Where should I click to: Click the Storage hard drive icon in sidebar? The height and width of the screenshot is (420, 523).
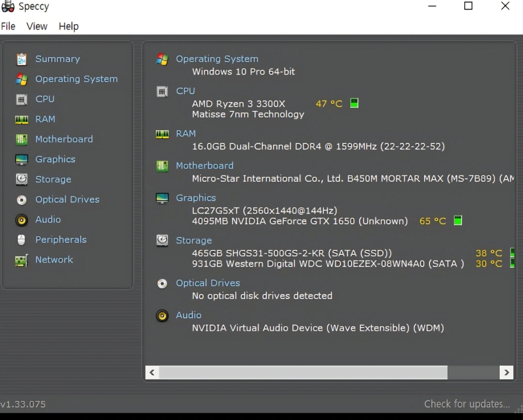click(22, 179)
